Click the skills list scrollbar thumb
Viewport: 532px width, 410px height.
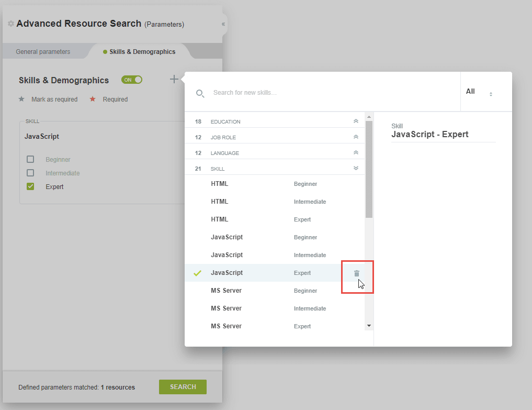pyautogui.click(x=369, y=169)
